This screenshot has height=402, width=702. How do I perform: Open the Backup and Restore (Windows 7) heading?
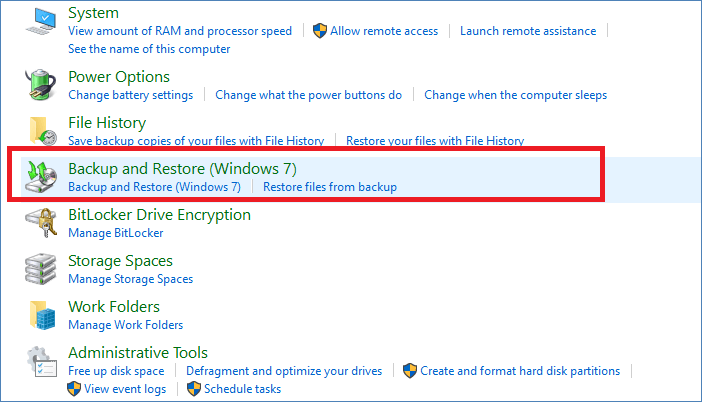click(182, 168)
